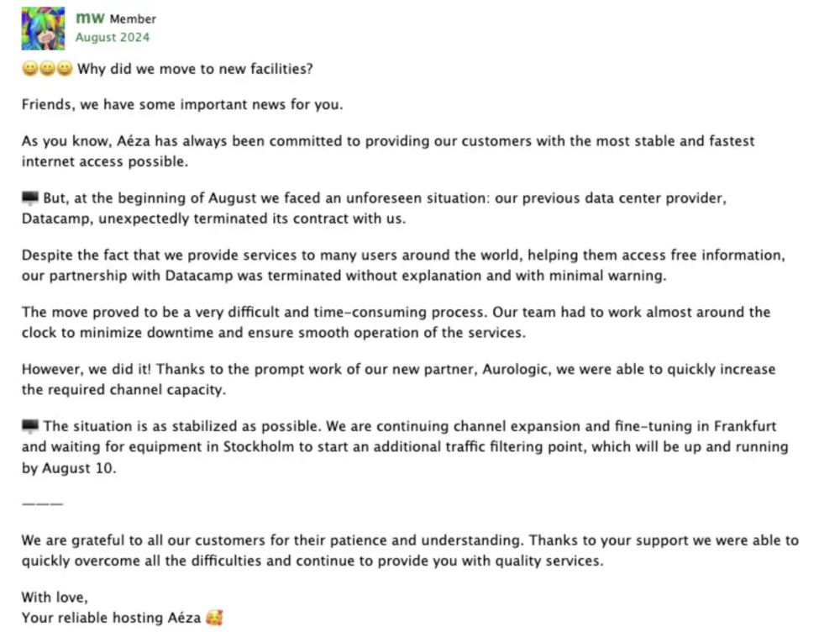Click the August 2024 post date

point(113,37)
